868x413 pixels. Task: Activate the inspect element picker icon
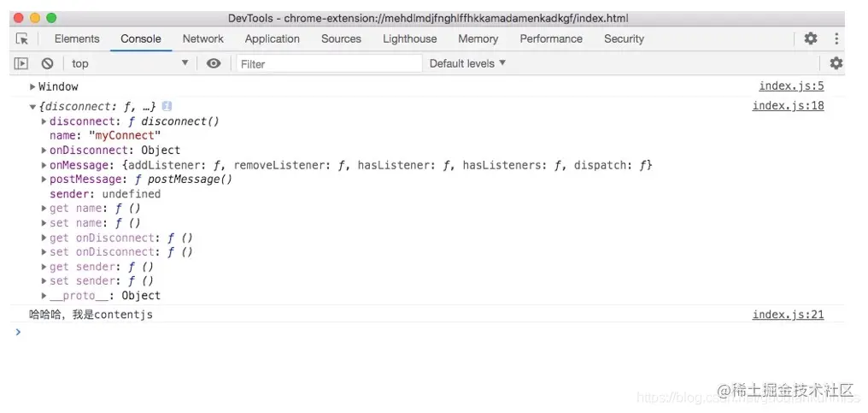[22, 38]
